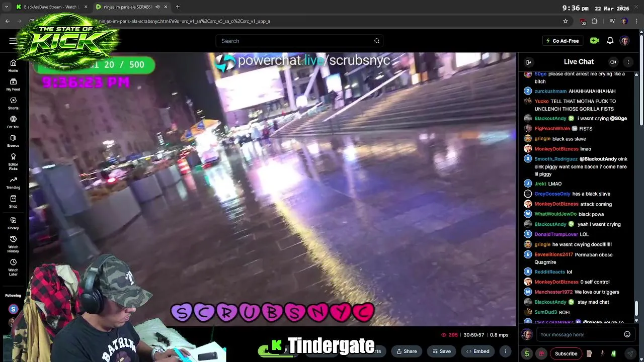Open the Chrome profile avatar

coord(624,21)
